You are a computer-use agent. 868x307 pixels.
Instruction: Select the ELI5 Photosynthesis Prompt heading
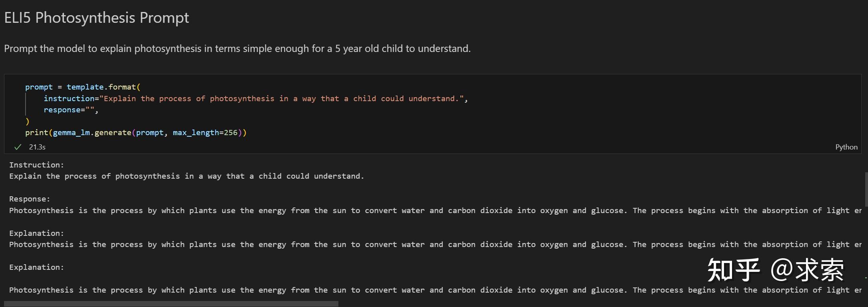pos(96,18)
